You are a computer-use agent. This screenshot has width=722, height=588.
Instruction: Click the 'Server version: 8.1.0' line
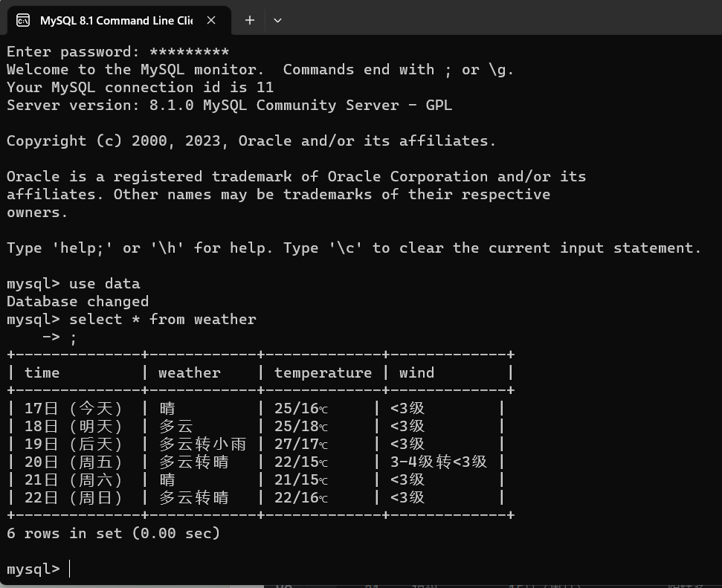tap(229, 105)
